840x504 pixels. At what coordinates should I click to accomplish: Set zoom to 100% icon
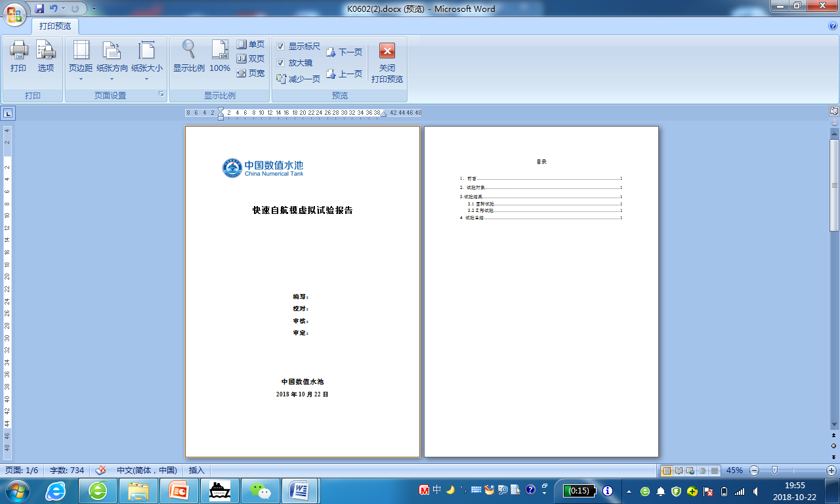tap(220, 56)
